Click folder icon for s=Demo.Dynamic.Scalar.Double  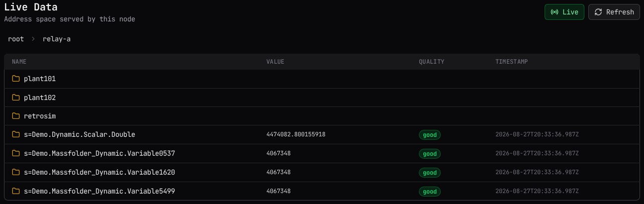pyautogui.click(x=16, y=134)
